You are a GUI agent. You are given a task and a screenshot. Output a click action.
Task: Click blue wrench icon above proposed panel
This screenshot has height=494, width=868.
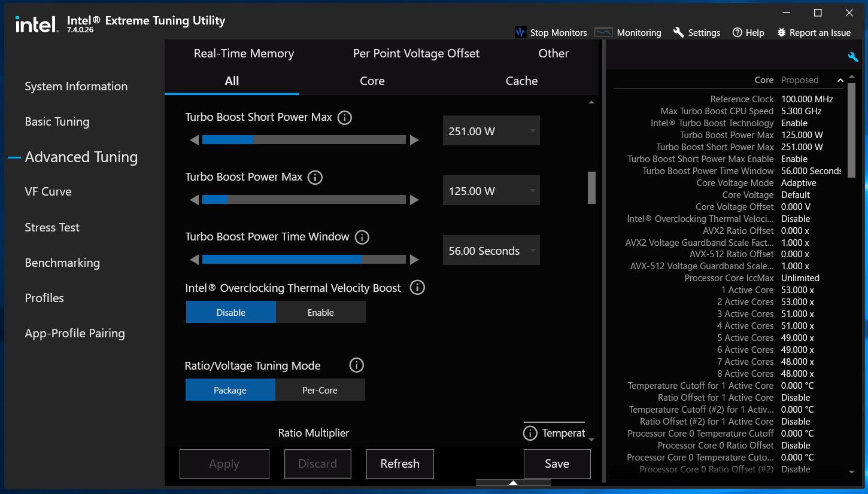coord(853,57)
